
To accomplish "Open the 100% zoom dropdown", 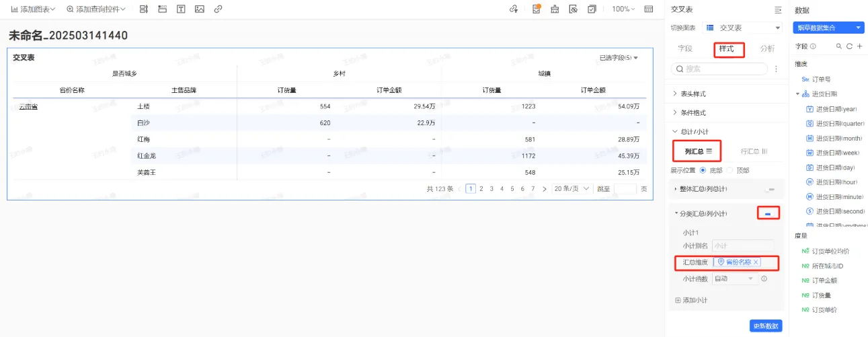I will pyautogui.click(x=623, y=9).
